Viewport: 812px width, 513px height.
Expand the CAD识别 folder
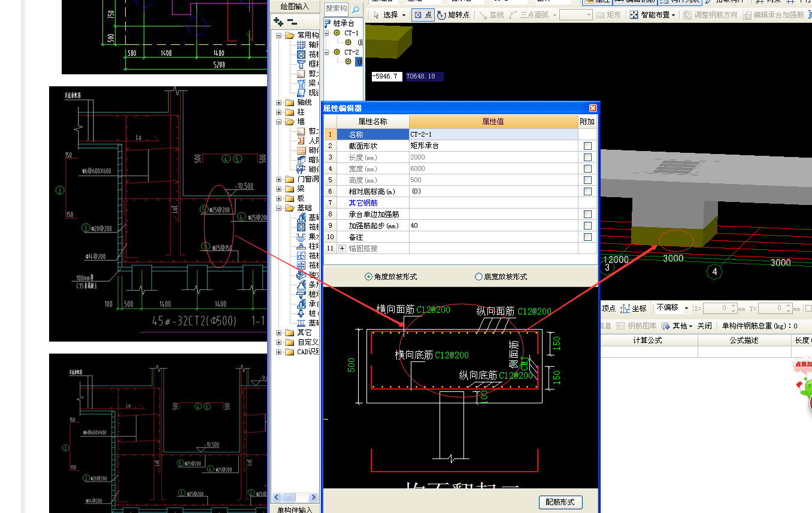[x=278, y=352]
